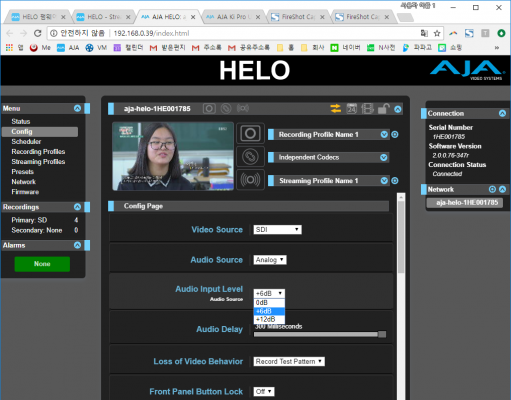
Task: Reload the page with the refresh button
Action: [x=37, y=33]
